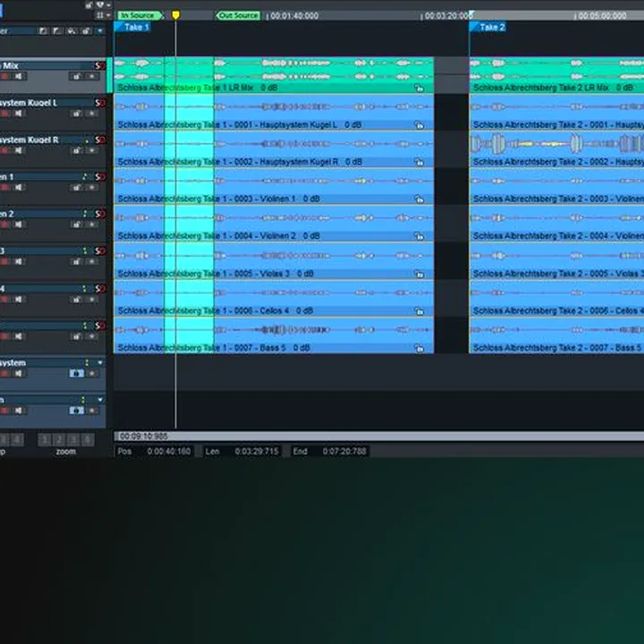Click third icon in the 'er' header row
The image size is (644, 644).
pos(72,30)
